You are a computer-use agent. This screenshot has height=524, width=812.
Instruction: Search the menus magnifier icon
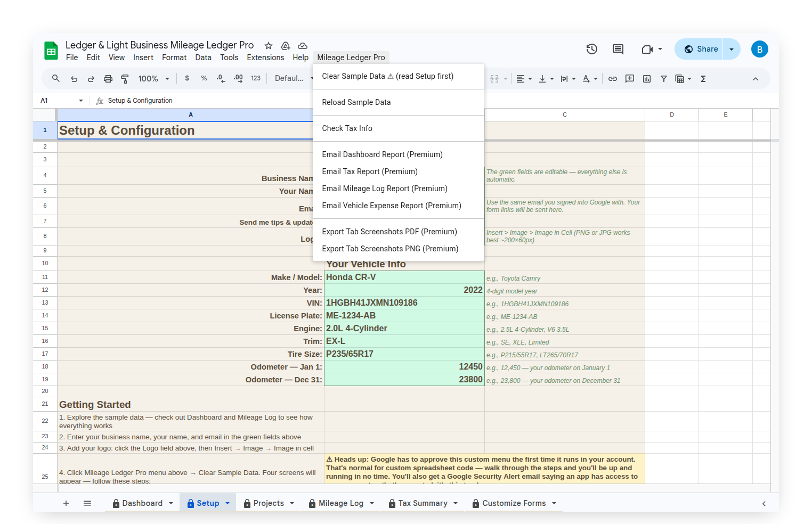click(56, 79)
